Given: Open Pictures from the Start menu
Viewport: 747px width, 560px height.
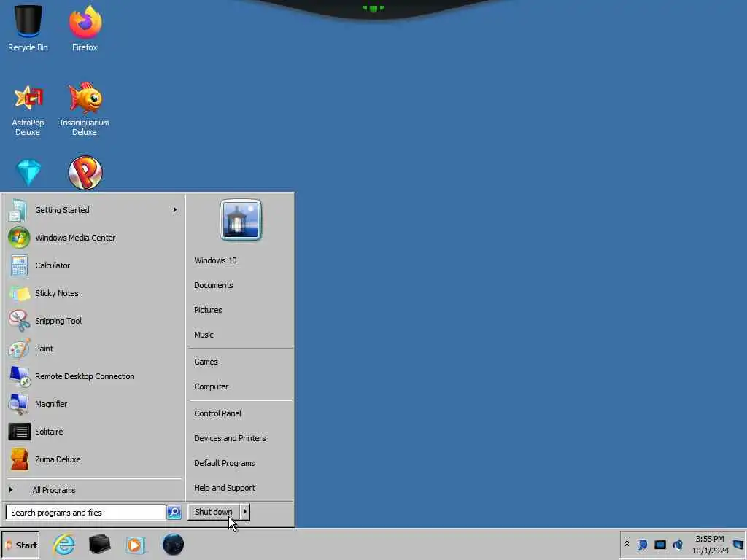Looking at the screenshot, I should click(x=208, y=310).
